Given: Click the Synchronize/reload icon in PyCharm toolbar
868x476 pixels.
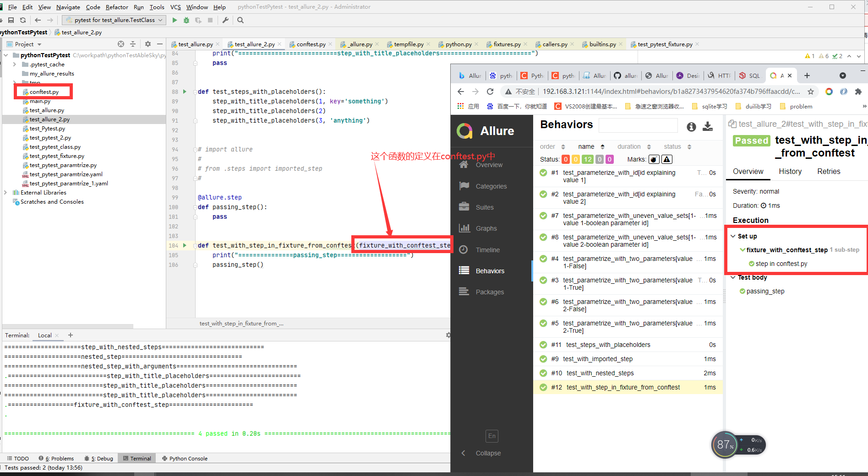Looking at the screenshot, I should [23, 20].
